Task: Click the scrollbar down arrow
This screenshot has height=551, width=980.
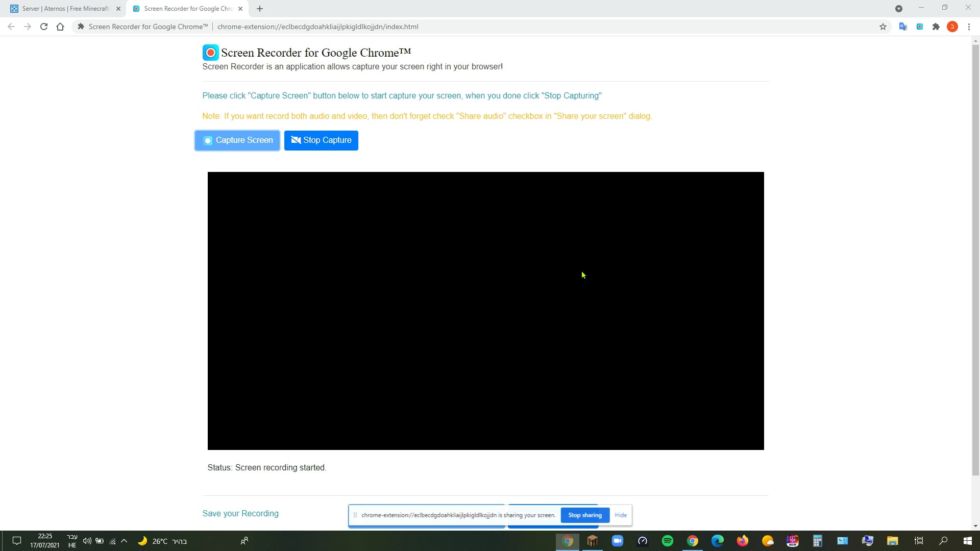Action: (x=975, y=526)
